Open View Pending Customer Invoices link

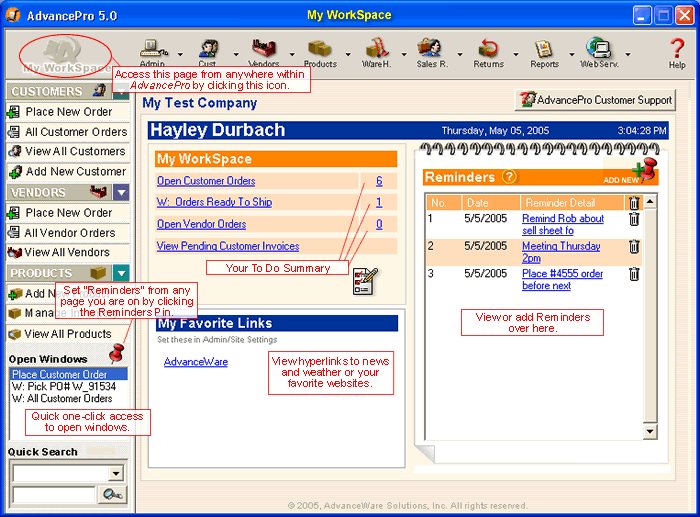coord(228,246)
